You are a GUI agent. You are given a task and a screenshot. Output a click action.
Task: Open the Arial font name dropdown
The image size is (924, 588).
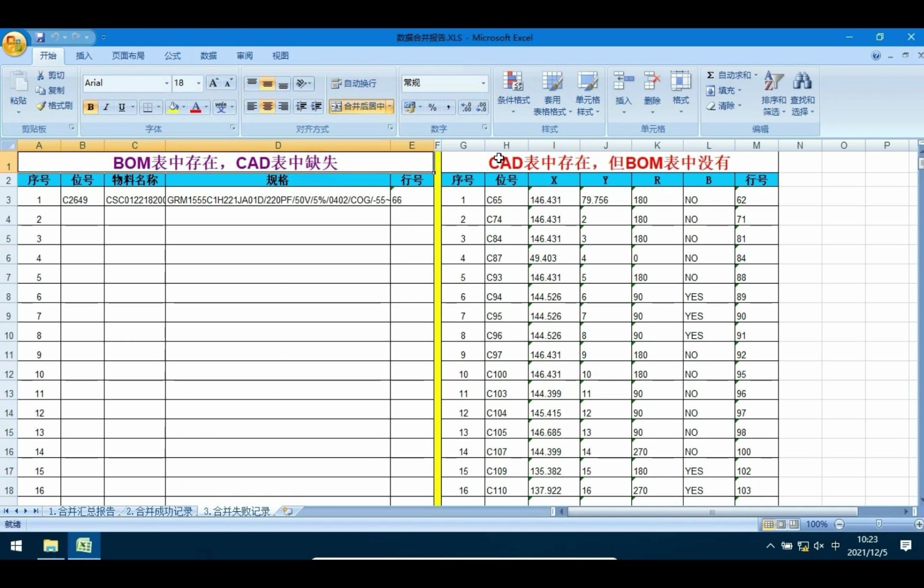pos(166,83)
